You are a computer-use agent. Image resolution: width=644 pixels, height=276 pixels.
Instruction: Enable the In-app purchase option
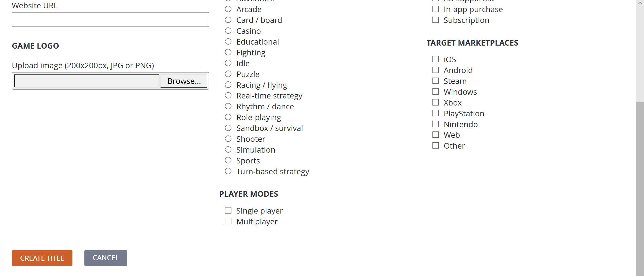436,9
